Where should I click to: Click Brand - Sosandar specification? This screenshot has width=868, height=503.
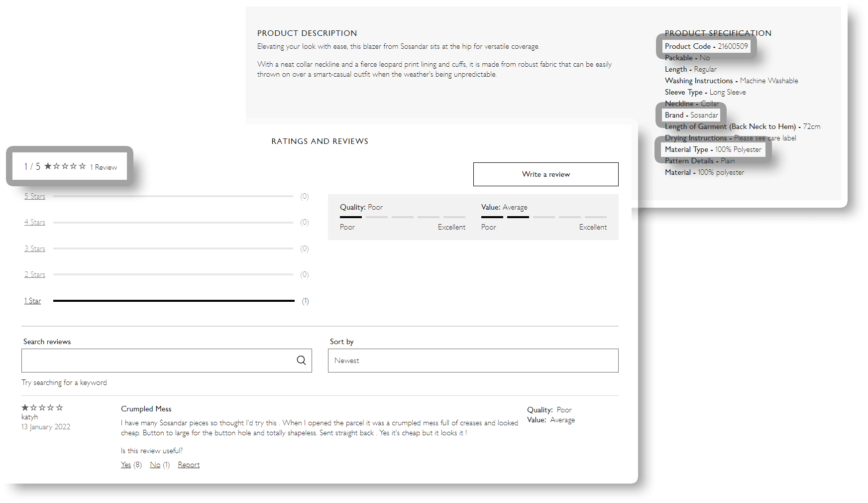point(691,115)
